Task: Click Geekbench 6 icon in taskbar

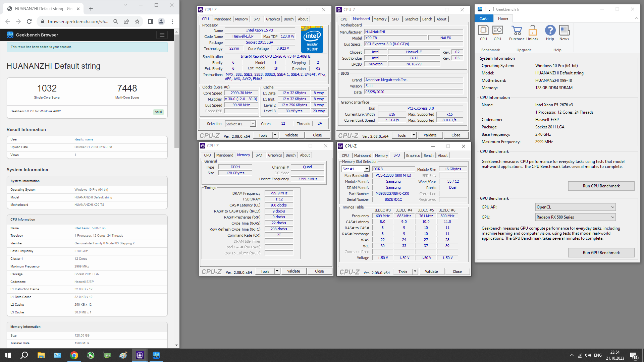Action: coord(156,355)
